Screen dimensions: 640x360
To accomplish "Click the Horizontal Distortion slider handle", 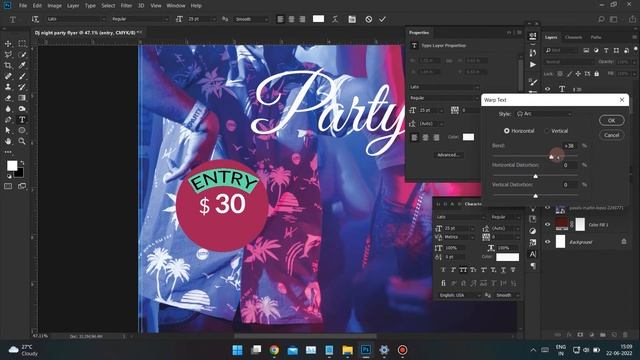I will [536, 176].
